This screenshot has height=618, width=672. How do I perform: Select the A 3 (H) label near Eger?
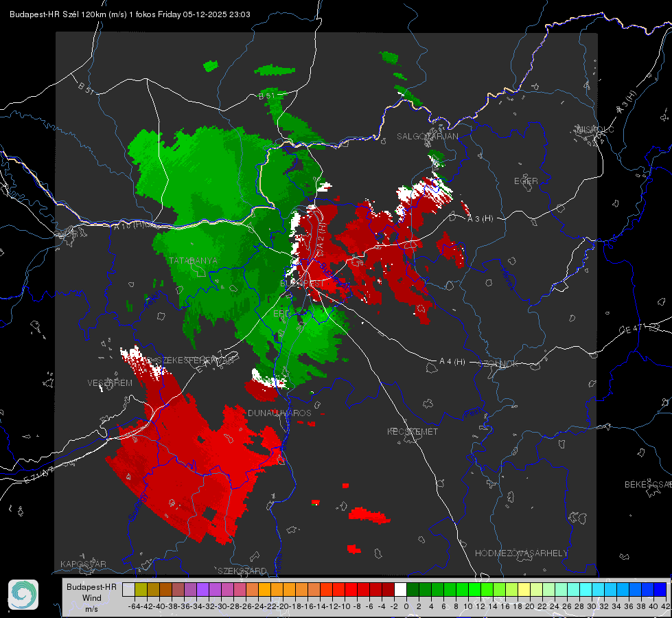pyautogui.click(x=480, y=219)
